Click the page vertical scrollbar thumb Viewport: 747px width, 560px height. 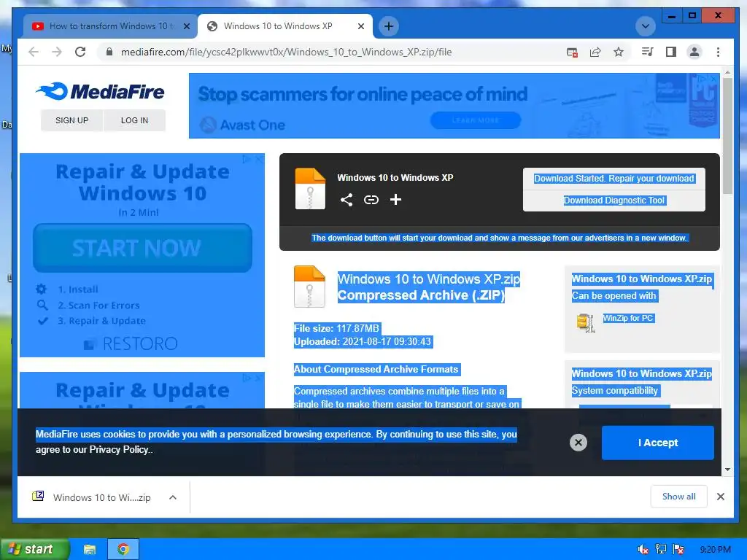pos(727,135)
